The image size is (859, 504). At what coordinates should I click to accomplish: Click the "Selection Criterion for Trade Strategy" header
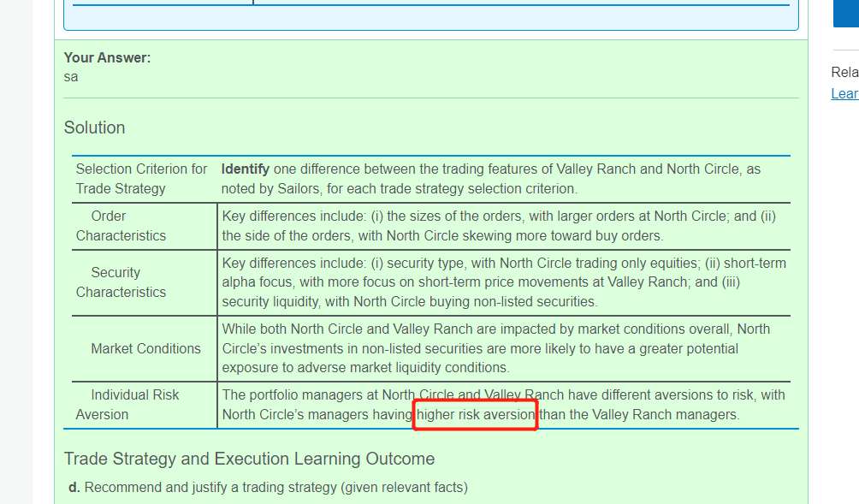point(141,179)
